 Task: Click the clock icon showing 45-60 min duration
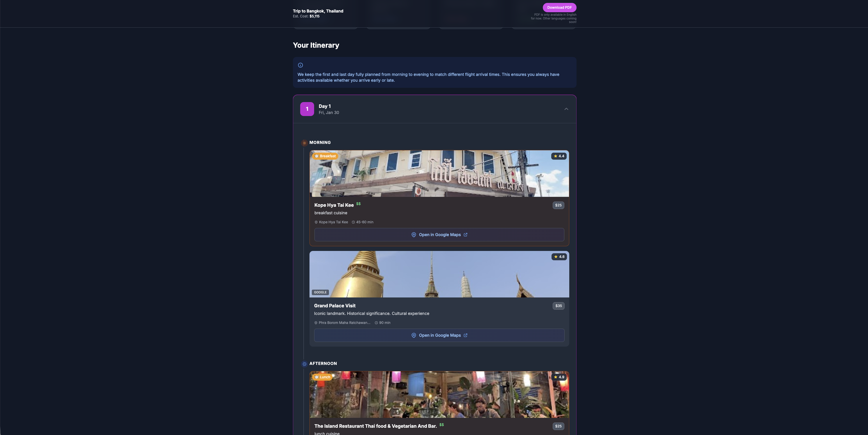point(353,222)
